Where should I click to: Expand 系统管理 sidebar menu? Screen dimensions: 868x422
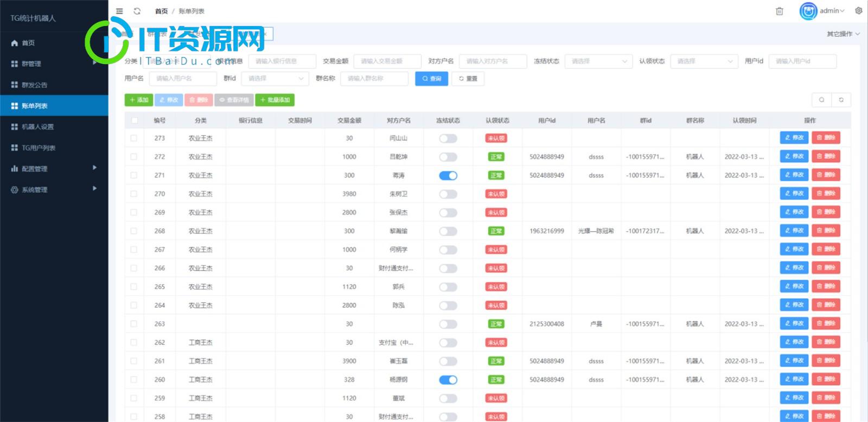click(54, 190)
